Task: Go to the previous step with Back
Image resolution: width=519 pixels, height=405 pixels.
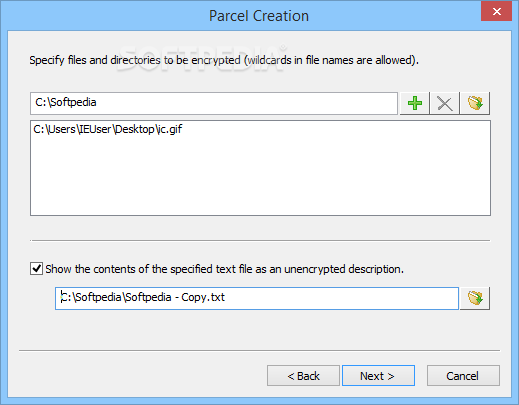Action: [x=303, y=376]
